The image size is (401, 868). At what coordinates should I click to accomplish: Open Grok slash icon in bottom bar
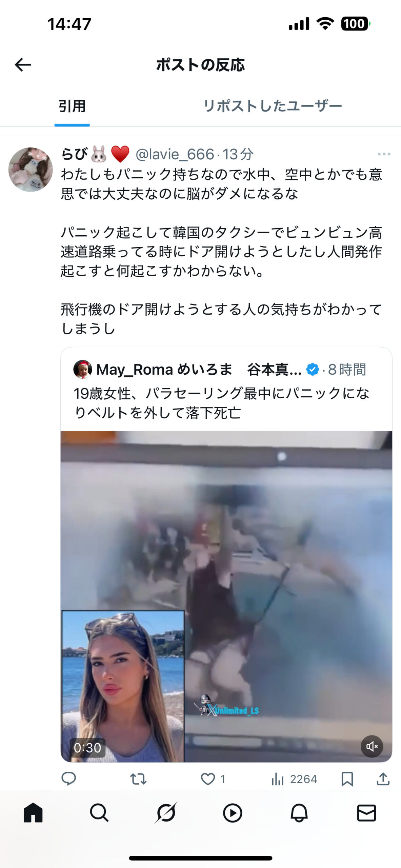[x=166, y=813]
